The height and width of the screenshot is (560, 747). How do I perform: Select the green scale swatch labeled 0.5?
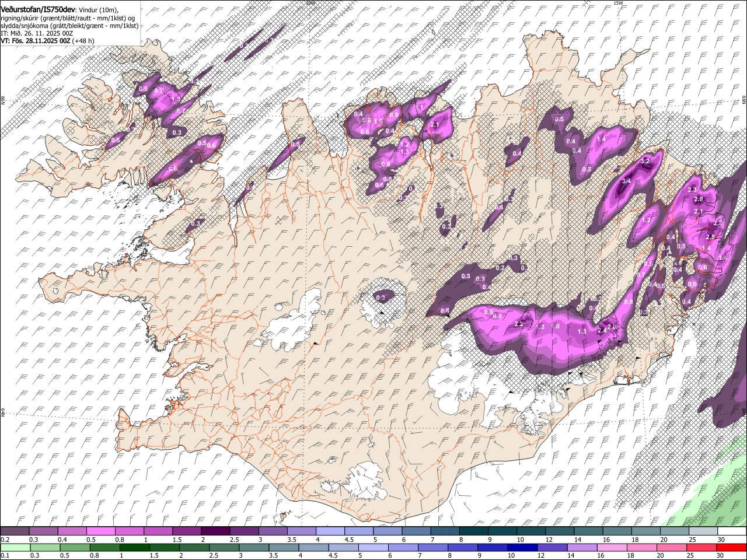[75, 547]
